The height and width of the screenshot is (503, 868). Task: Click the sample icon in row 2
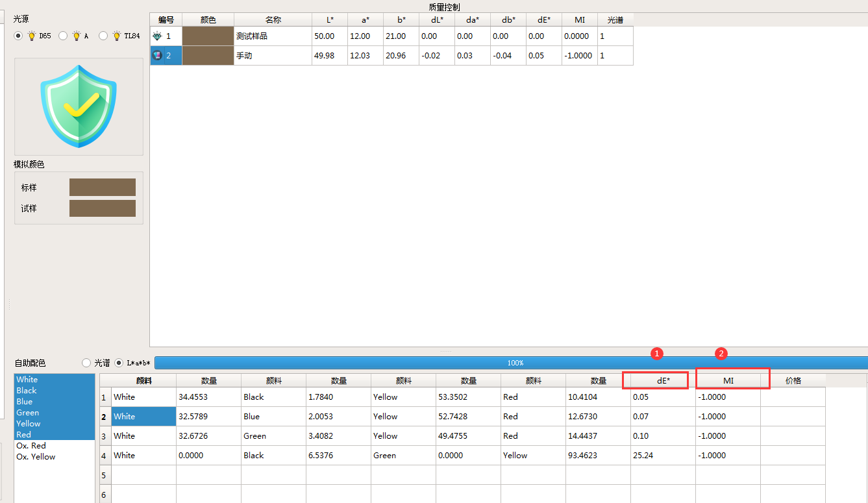tap(157, 56)
